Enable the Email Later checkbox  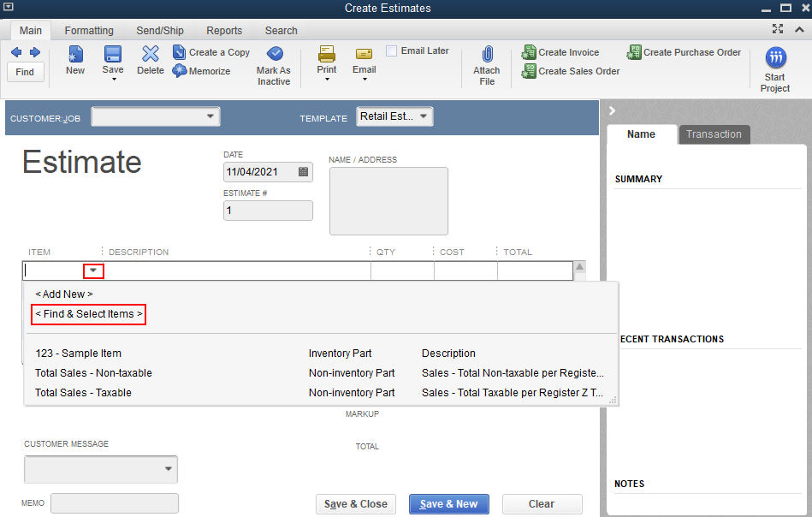392,51
